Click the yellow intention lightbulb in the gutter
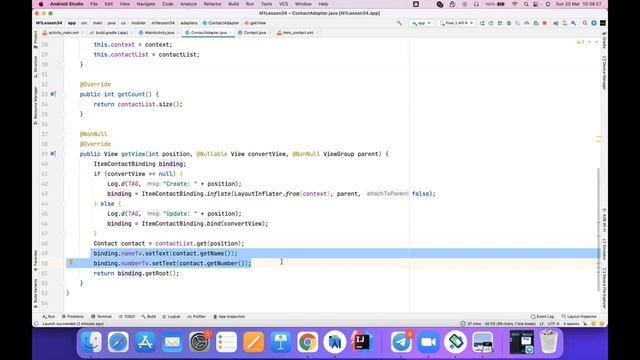 coord(71,262)
